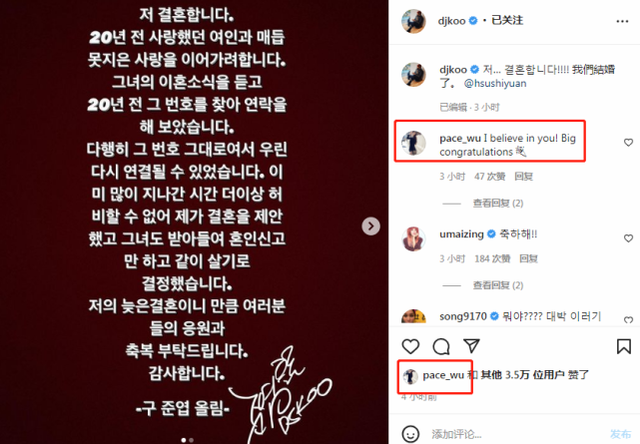This screenshot has width=640, height=444.
Task: Open the emoji picker smiley icon
Action: 411,433
